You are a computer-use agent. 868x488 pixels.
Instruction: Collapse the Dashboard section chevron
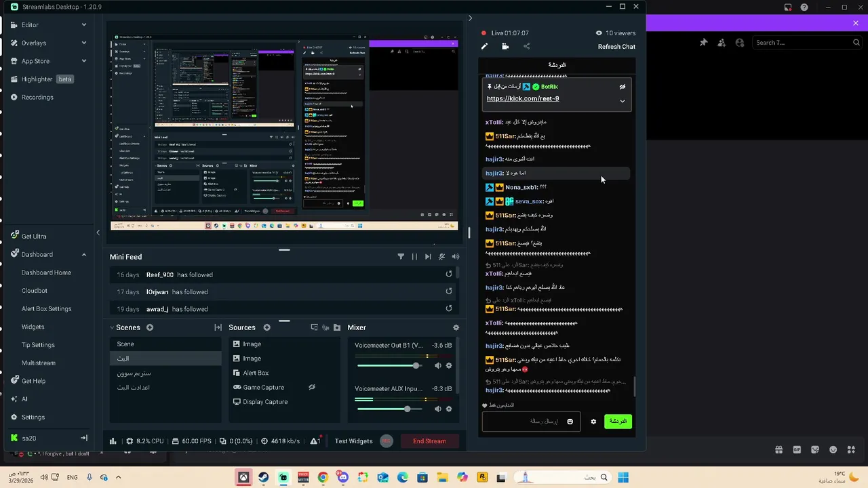(x=84, y=254)
